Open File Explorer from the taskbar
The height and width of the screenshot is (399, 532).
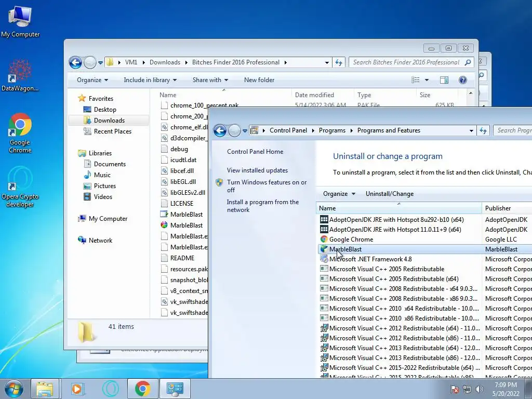45,389
